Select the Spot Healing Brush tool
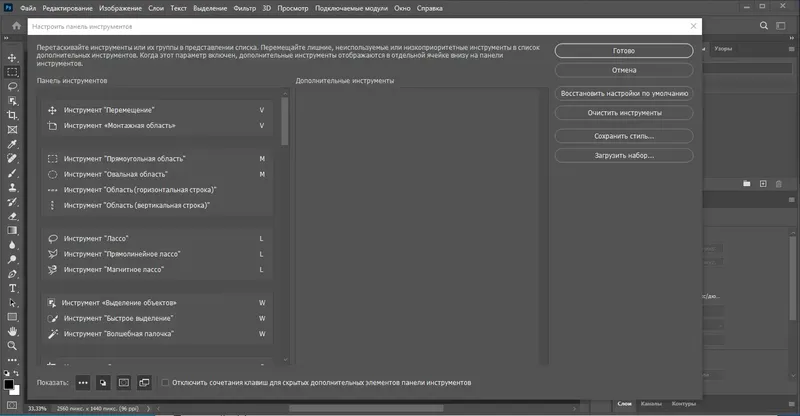The width and height of the screenshot is (800, 416). click(x=12, y=159)
